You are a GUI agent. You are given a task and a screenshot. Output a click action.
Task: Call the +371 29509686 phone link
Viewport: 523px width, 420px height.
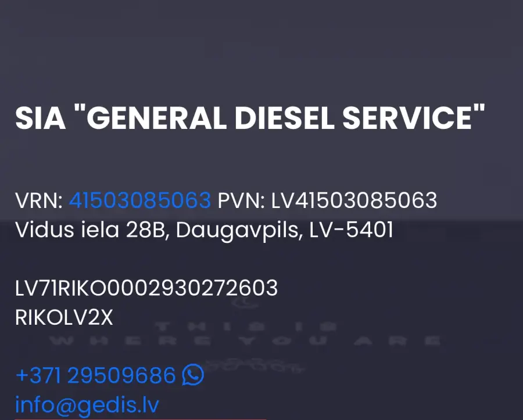click(95, 375)
